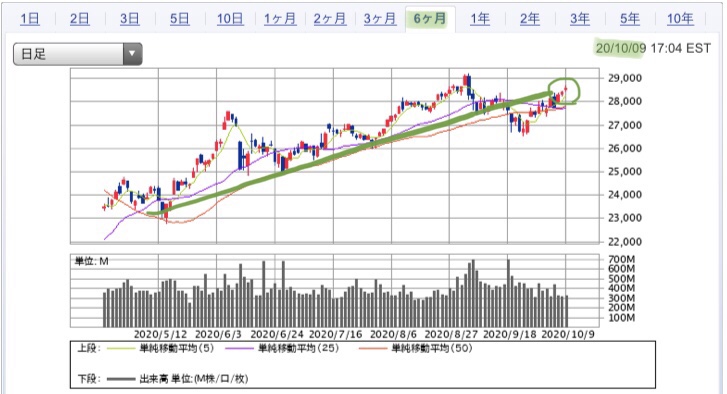Show the 1ヶ月 chart period
This screenshot has height=394, width=727.
[280, 19]
